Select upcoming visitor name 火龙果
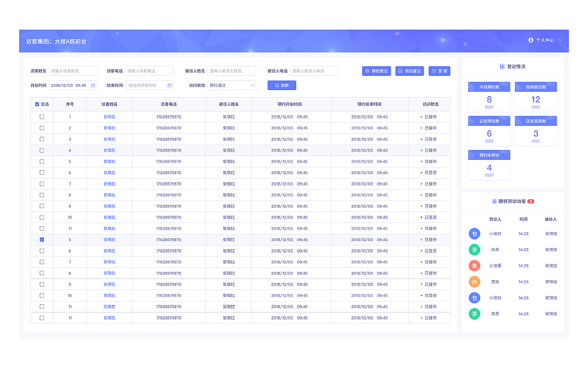Image resolution: width=588 pixels, height=368 pixels. (495, 266)
